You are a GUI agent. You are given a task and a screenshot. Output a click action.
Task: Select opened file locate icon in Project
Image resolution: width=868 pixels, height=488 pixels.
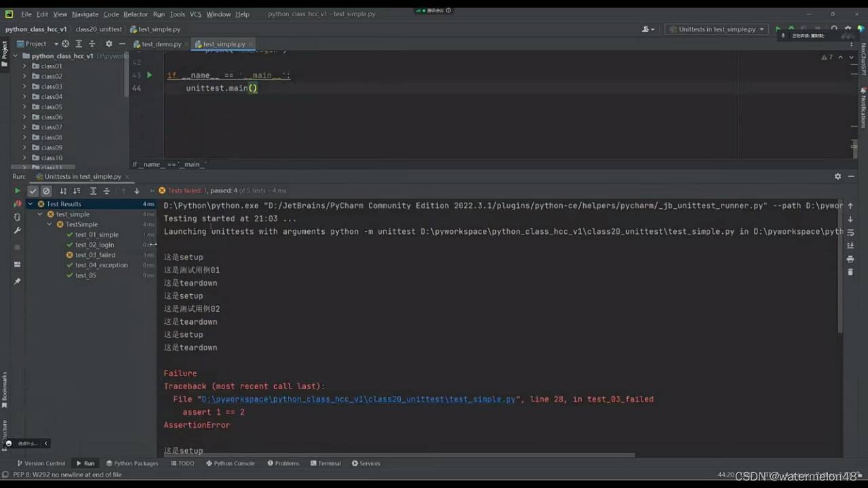pos(66,43)
